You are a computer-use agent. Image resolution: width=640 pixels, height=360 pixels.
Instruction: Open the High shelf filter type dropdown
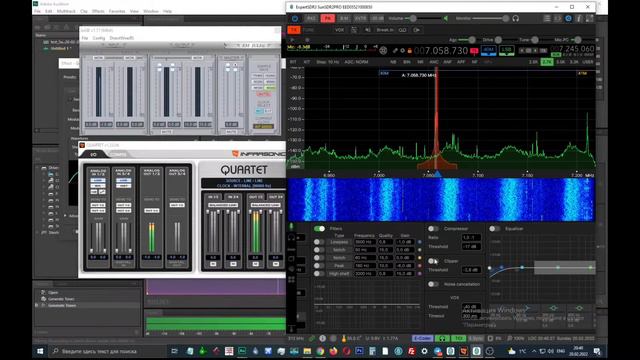[339, 273]
